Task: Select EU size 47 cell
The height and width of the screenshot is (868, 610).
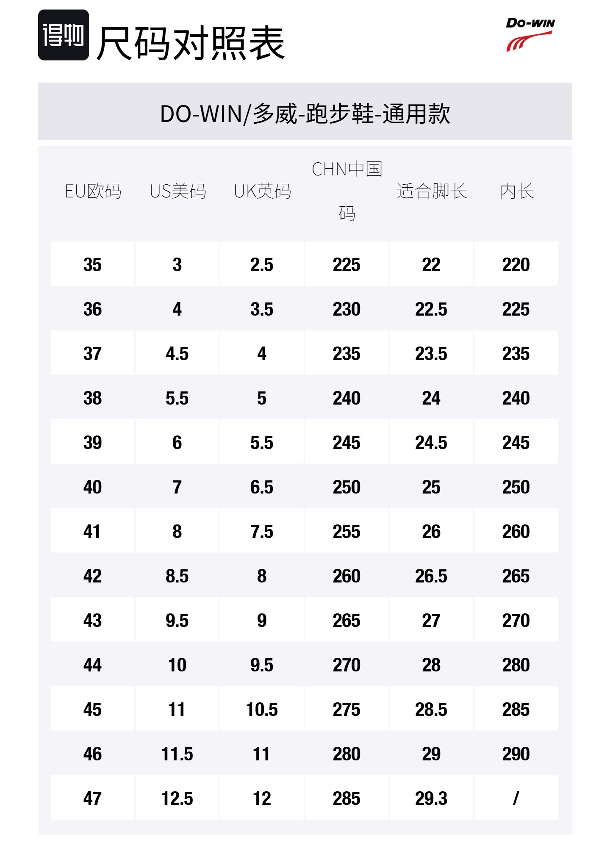Action: click(93, 798)
